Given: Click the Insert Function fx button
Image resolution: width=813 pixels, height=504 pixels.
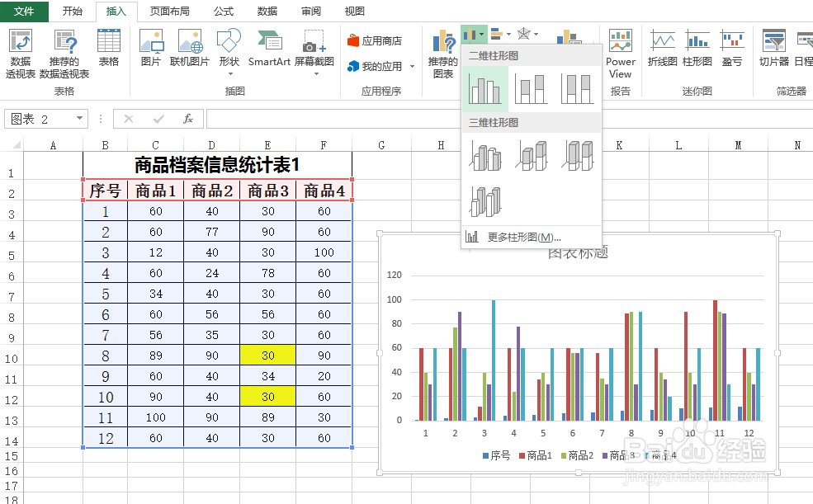Looking at the screenshot, I should (x=187, y=119).
